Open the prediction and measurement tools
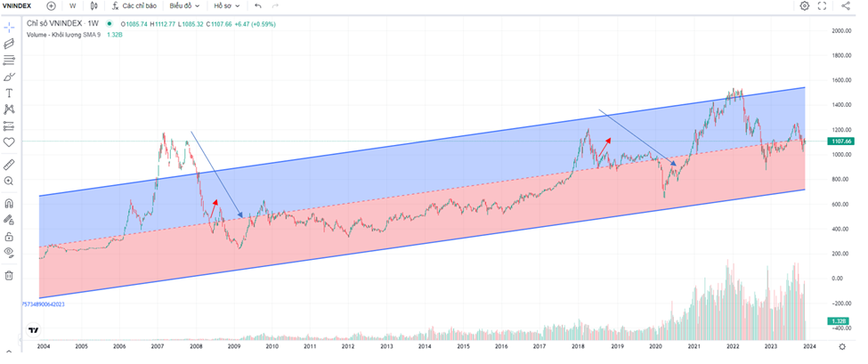Viewport: 868px width, 364px height. click(9, 125)
